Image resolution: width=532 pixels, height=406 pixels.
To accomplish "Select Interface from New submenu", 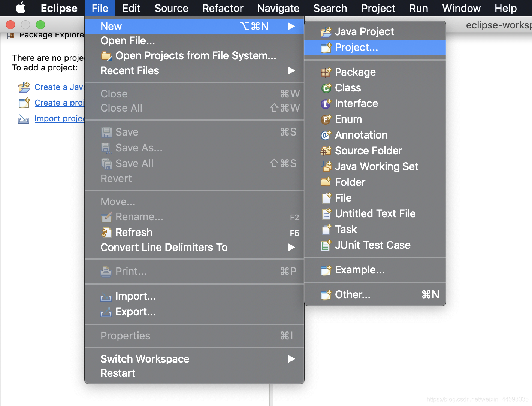I will 375,104.
